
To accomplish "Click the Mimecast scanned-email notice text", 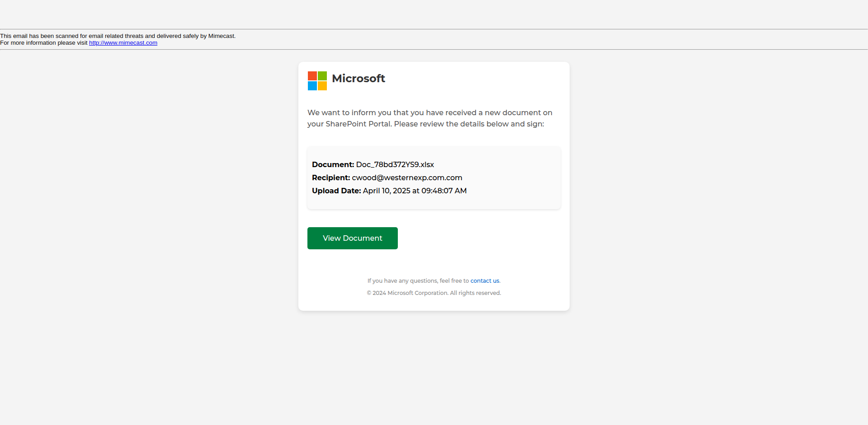I will pyautogui.click(x=118, y=36).
